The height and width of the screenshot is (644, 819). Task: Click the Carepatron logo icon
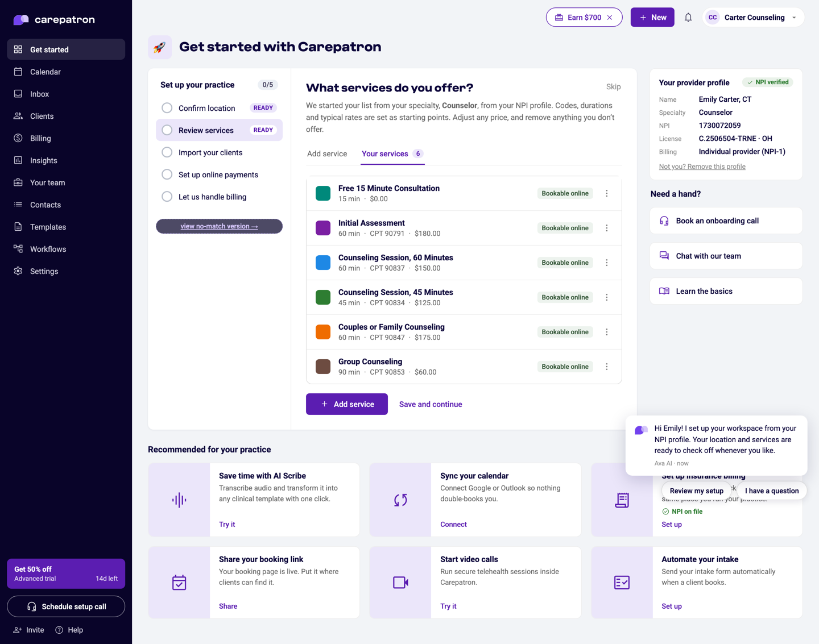coord(21,20)
